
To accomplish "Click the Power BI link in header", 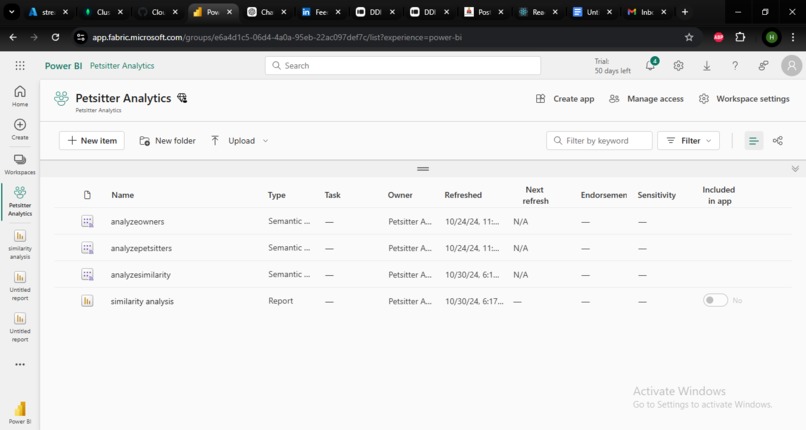I will 63,66.
